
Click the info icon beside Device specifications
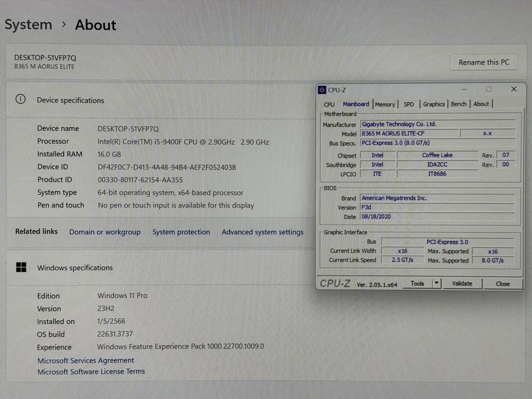(21, 99)
